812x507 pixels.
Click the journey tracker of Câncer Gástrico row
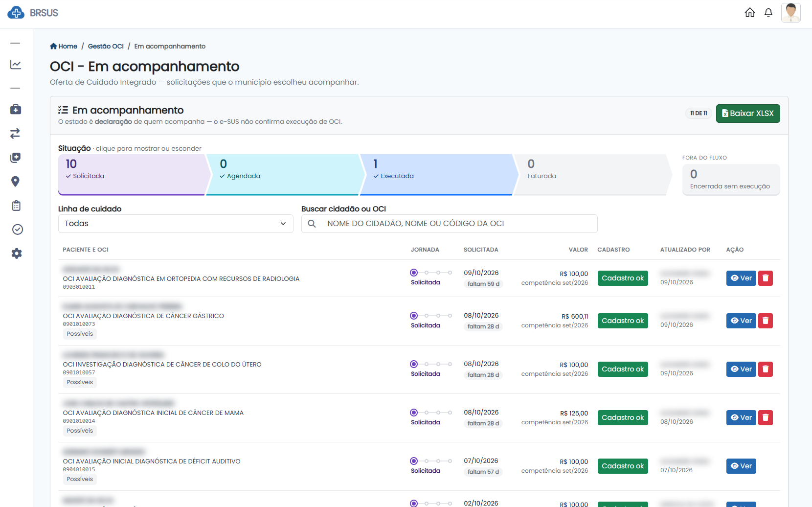[x=431, y=316]
